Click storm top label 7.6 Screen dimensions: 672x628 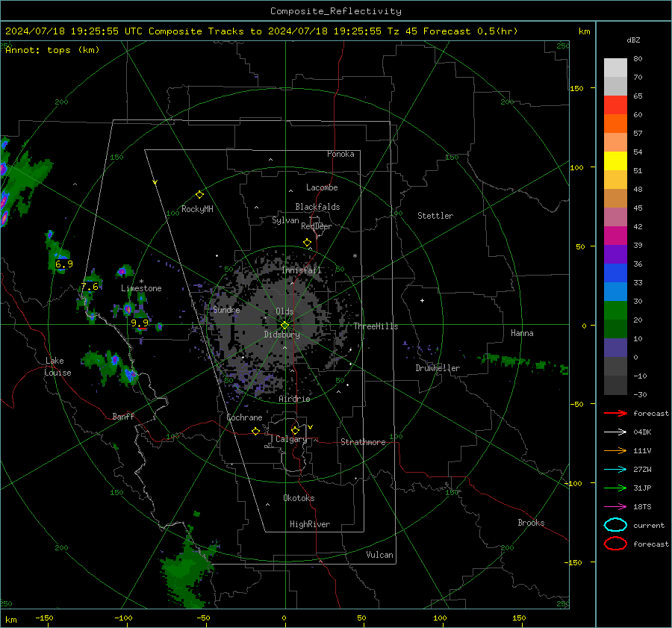pos(90,286)
